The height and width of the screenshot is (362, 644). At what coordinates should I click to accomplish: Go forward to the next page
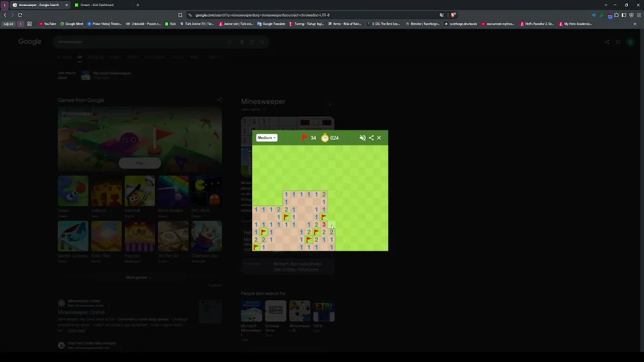pyautogui.click(x=13, y=15)
